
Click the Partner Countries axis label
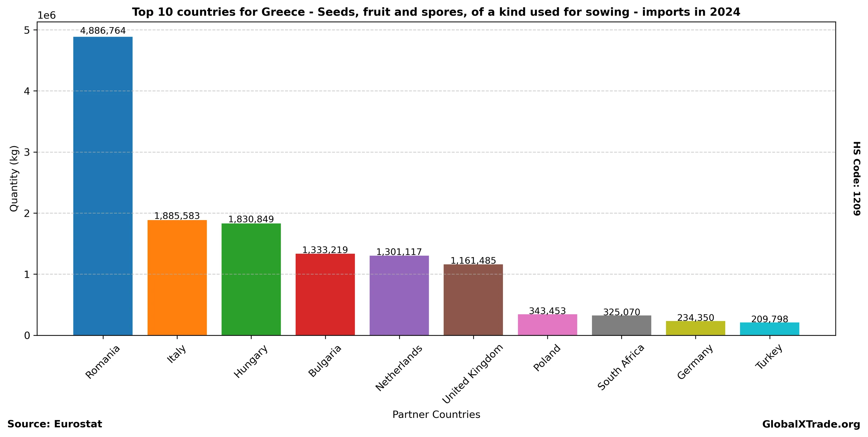coord(436,414)
